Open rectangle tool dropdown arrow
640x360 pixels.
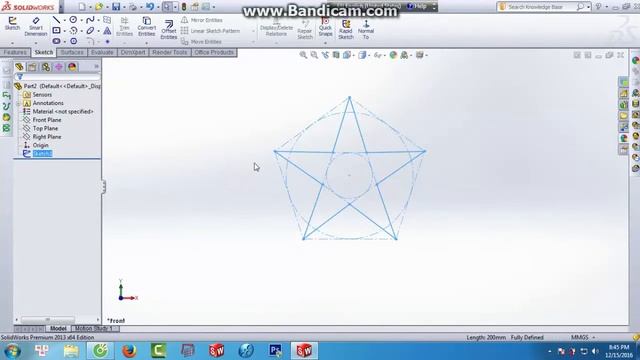[x=64, y=31]
